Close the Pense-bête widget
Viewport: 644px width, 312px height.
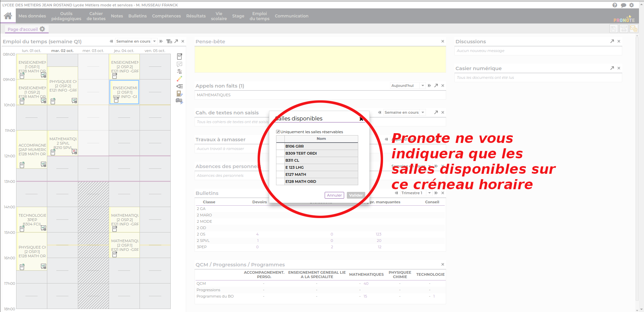(x=443, y=41)
